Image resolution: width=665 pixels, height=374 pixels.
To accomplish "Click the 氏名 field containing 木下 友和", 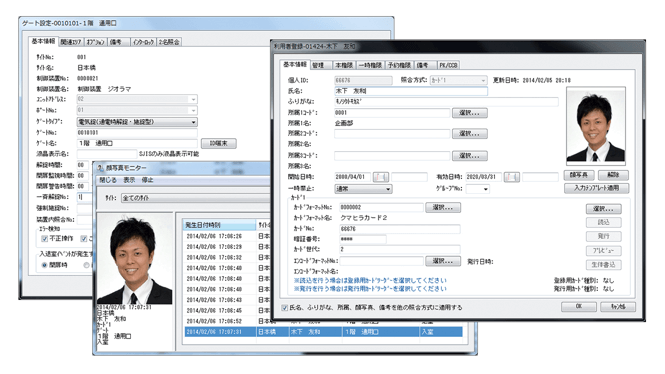I will [x=411, y=91].
